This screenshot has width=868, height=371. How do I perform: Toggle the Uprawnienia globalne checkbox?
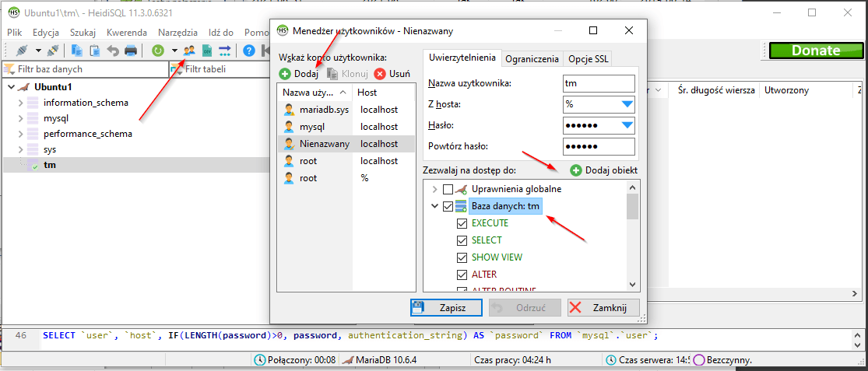coord(448,189)
